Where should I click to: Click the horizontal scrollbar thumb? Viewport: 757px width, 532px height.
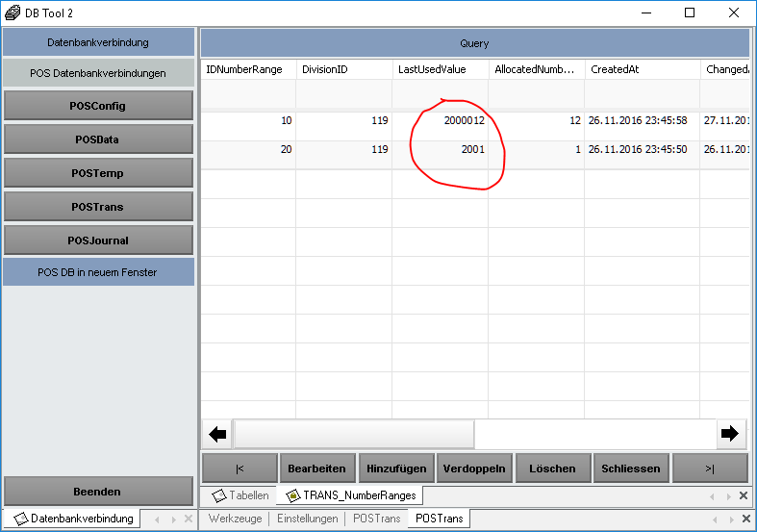pyautogui.click(x=354, y=434)
